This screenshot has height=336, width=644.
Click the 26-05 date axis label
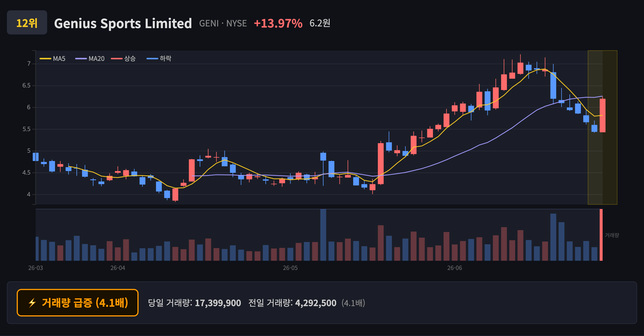(x=290, y=268)
